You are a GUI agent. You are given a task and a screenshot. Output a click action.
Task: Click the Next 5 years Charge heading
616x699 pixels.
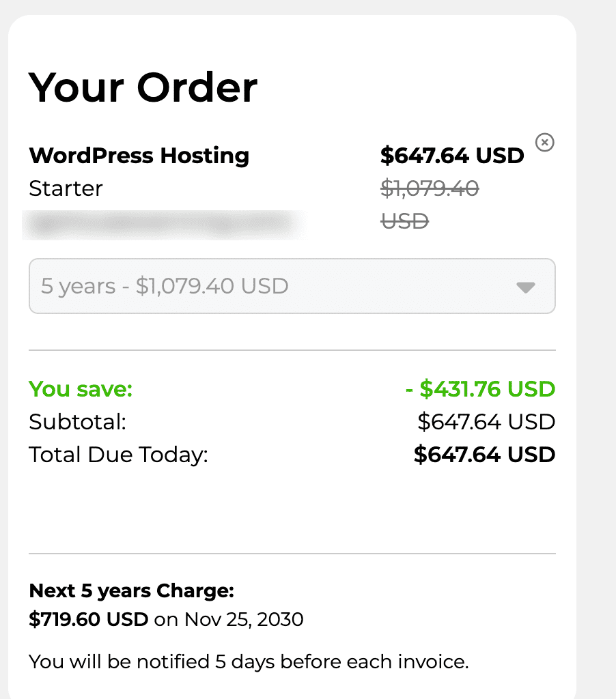[132, 590]
